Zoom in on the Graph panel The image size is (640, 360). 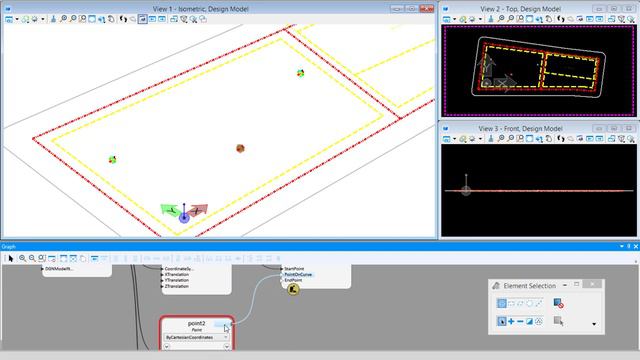click(x=22, y=258)
